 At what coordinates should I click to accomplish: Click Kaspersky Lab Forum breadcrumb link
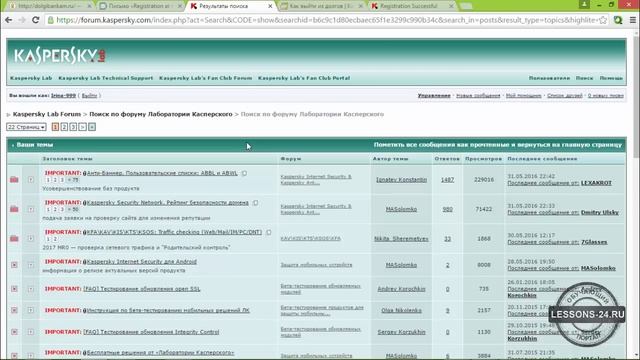[x=47, y=114]
